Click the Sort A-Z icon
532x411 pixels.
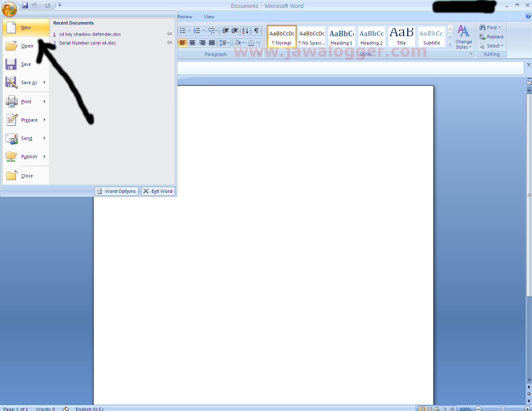click(x=245, y=31)
